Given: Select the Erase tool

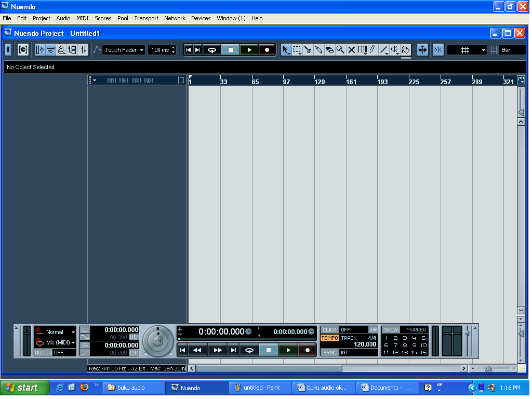Looking at the screenshot, I should [x=330, y=50].
